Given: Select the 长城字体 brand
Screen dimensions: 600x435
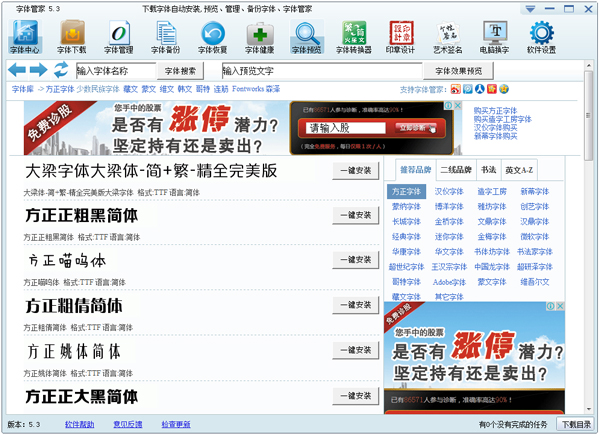Looking at the screenshot, I should coord(406,222).
